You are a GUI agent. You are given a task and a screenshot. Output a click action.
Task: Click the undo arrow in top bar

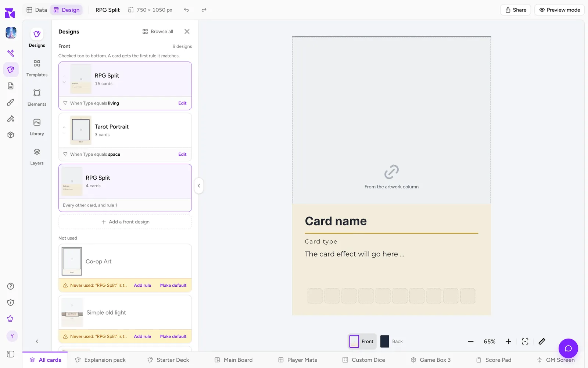tap(186, 10)
